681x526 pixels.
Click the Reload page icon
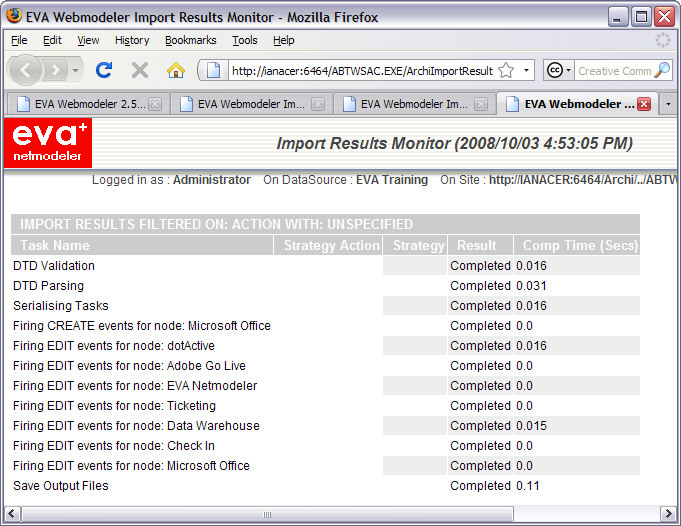[104, 70]
